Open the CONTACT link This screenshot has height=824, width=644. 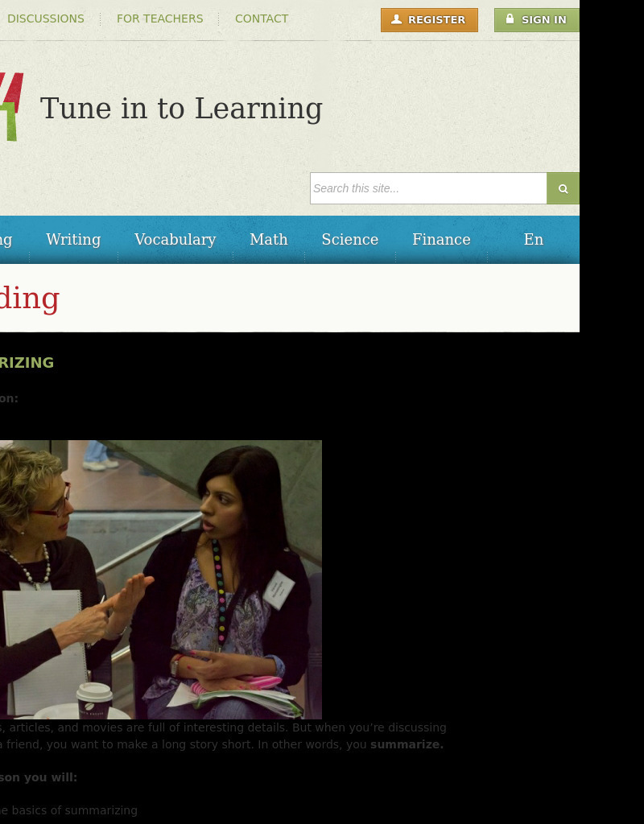click(x=262, y=19)
